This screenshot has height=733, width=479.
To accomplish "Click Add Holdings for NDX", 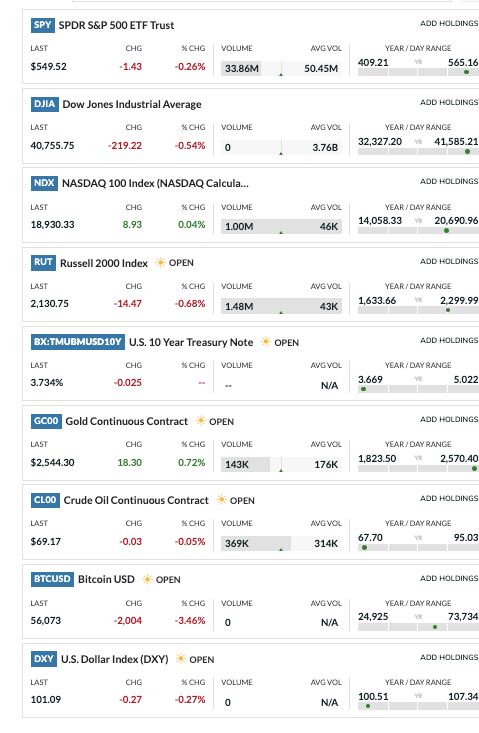I will pos(449,181).
